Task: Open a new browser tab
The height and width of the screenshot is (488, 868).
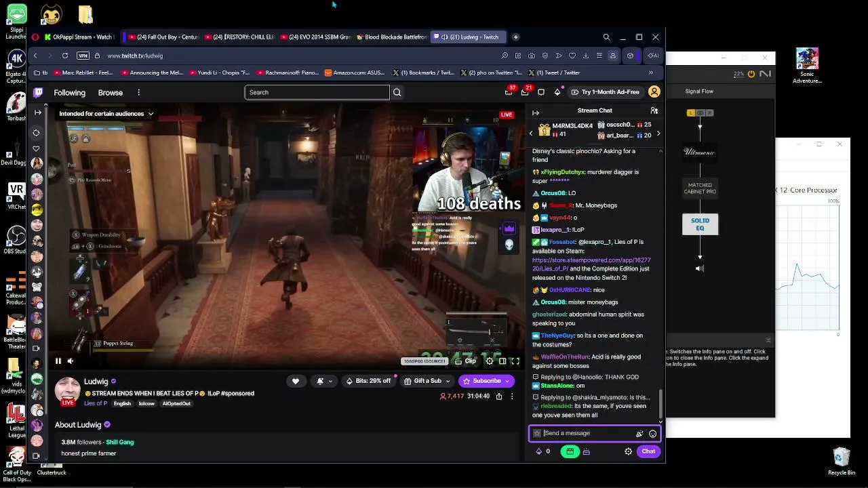Action: coord(516,37)
